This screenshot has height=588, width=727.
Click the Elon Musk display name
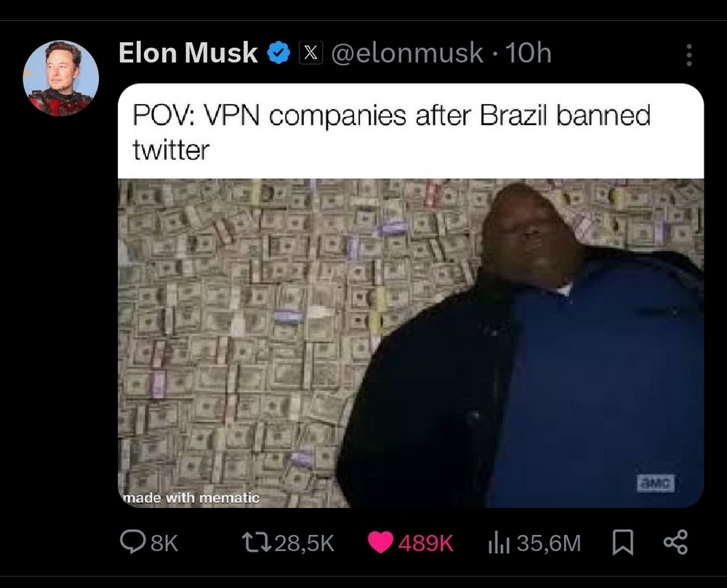[x=188, y=52]
